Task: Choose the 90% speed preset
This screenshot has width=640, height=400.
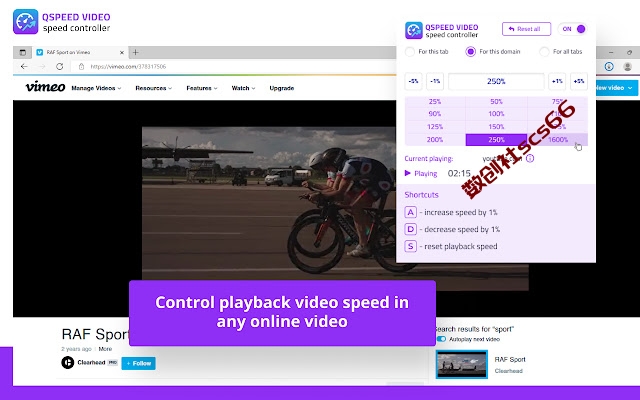Action: tap(435, 114)
